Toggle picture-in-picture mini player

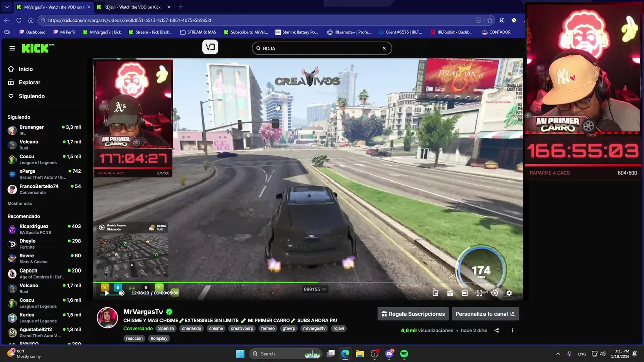tap(435, 293)
